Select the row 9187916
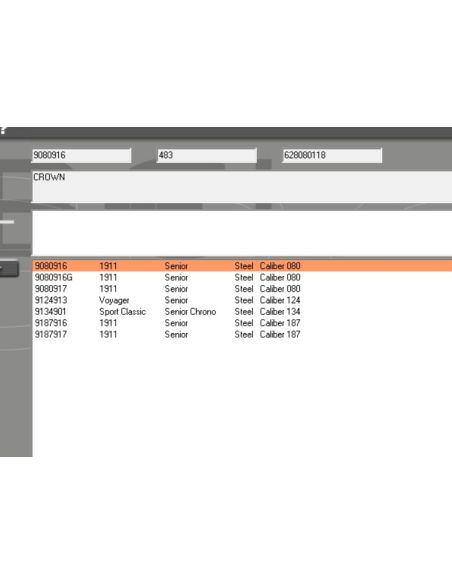The height and width of the screenshot is (584, 452). (x=242, y=323)
